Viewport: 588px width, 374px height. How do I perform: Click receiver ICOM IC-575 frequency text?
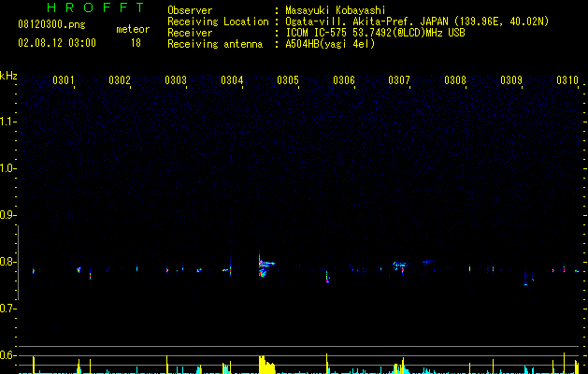375,33
